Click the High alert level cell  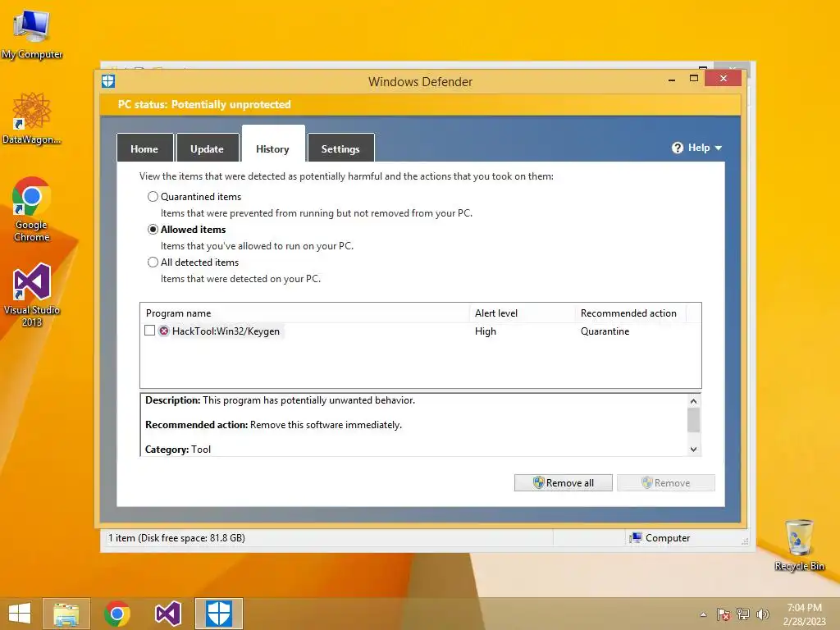[x=486, y=331]
